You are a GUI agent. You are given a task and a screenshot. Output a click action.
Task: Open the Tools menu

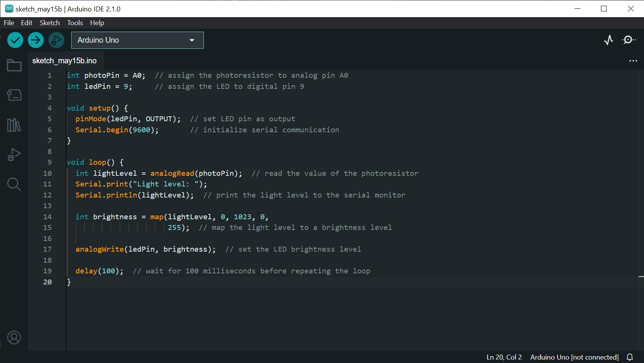pos(75,23)
